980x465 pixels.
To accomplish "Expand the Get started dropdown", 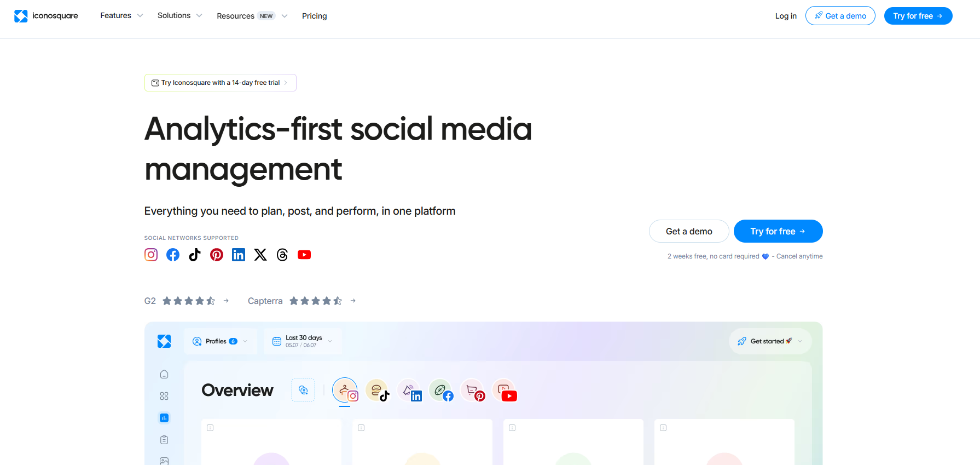I will point(770,341).
